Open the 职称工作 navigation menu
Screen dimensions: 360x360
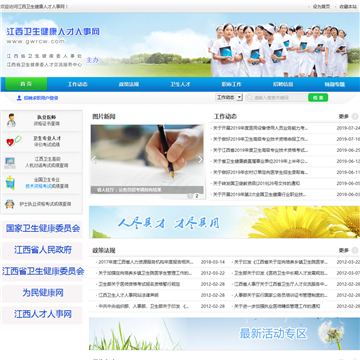(x=231, y=84)
